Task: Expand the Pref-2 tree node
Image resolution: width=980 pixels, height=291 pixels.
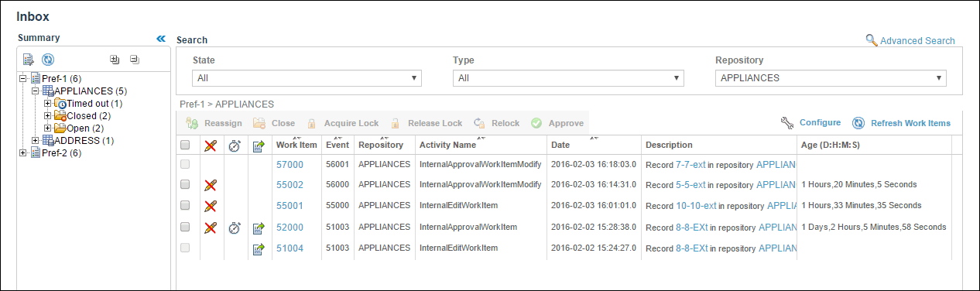Action: point(22,152)
